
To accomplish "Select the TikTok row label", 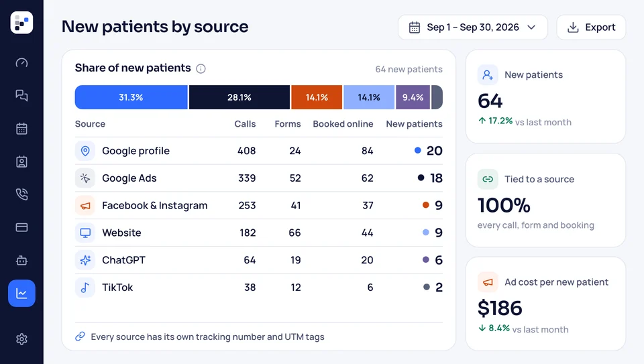I will (x=117, y=288).
